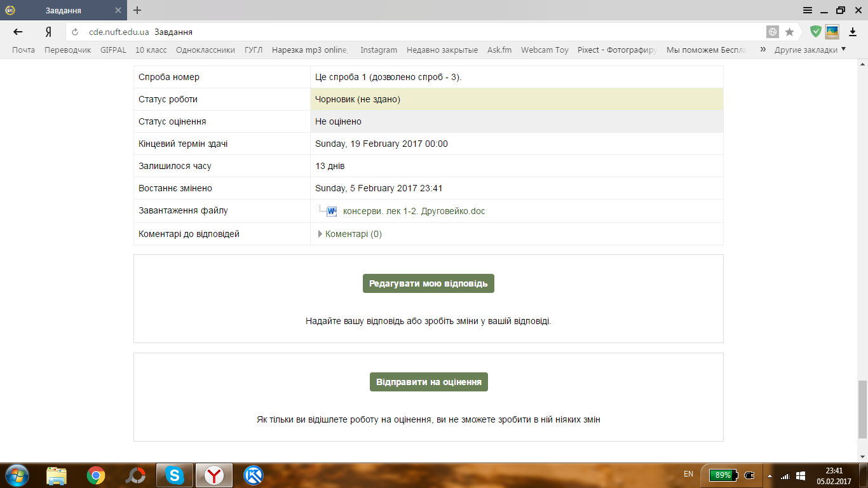Click the page vertical scrollbar thumb
Image resolution: width=868 pixels, height=488 pixels.
click(862, 409)
